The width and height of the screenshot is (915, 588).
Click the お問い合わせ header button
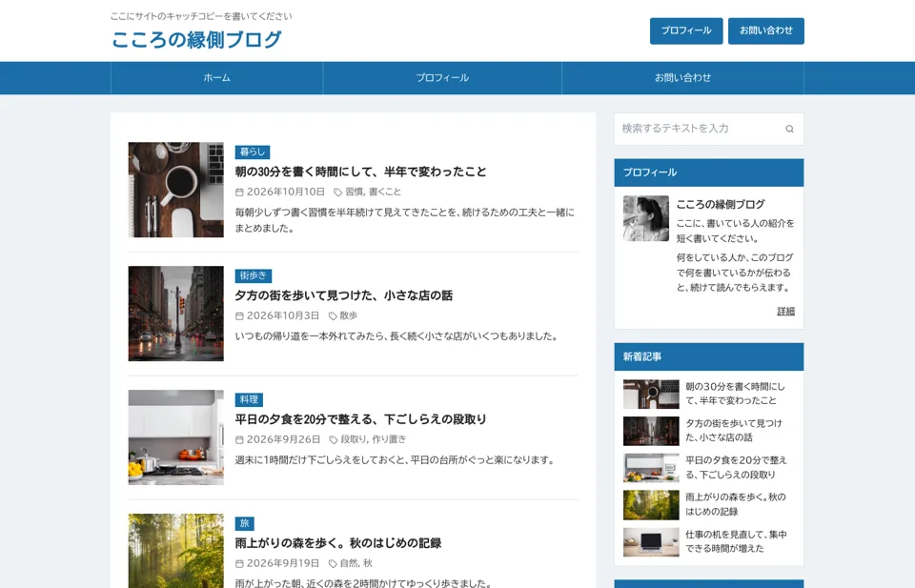766,30
